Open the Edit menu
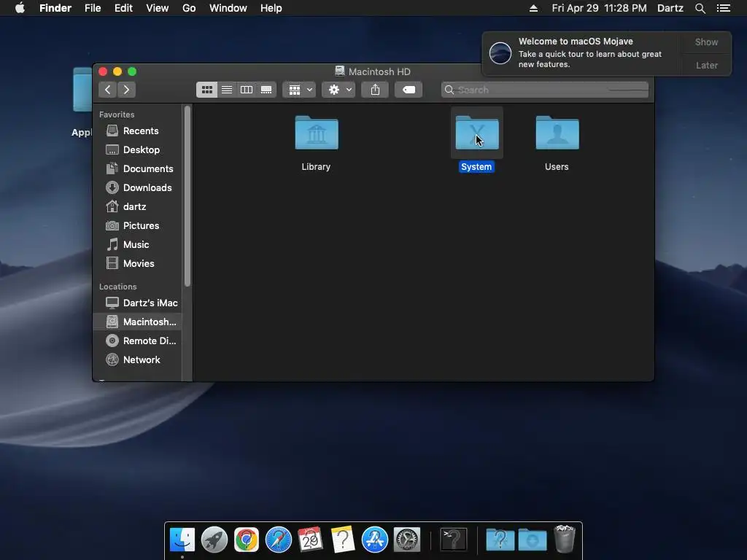The image size is (747, 560). click(123, 8)
